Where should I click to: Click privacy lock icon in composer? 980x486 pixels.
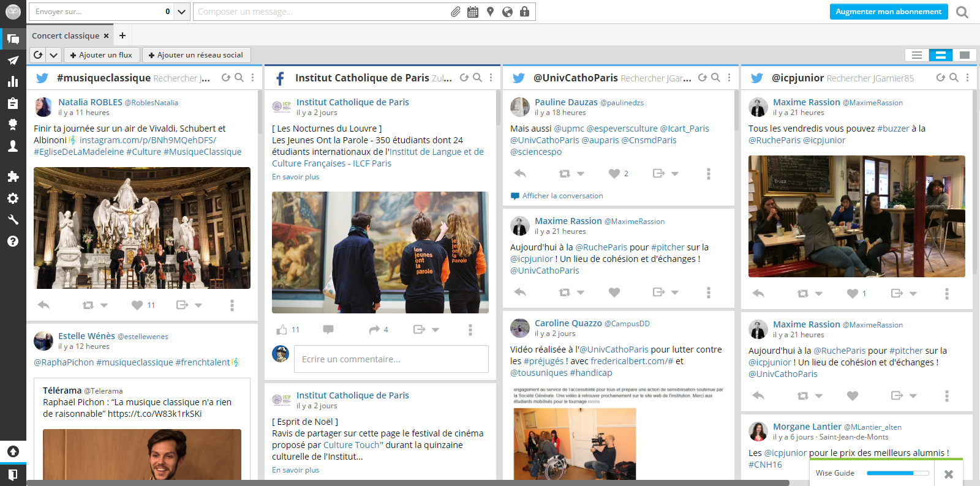click(x=524, y=12)
